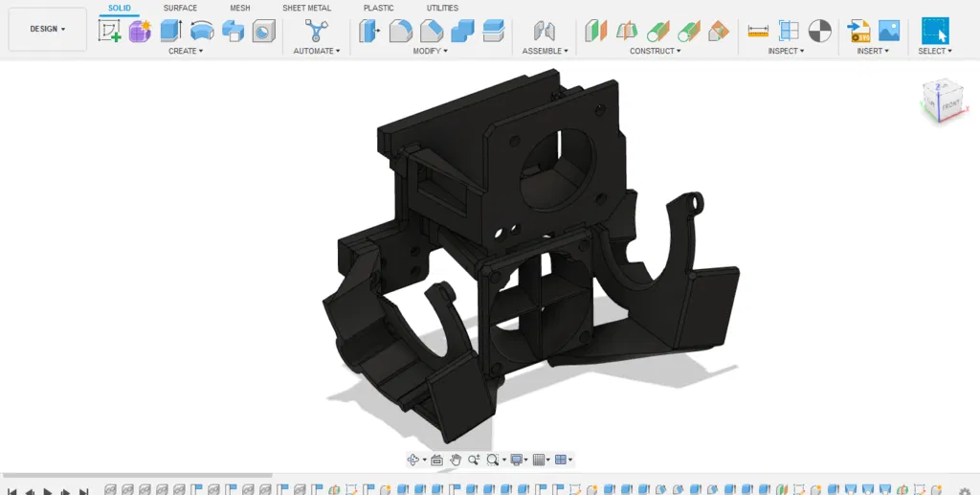Click the Create Sketch icon
This screenshot has width=980, height=495.
110,31
